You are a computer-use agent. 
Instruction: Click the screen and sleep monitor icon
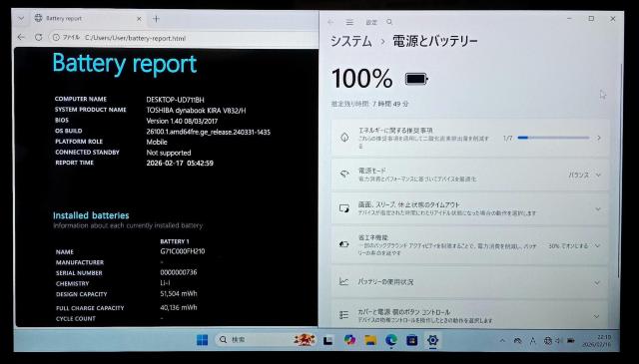point(344,208)
